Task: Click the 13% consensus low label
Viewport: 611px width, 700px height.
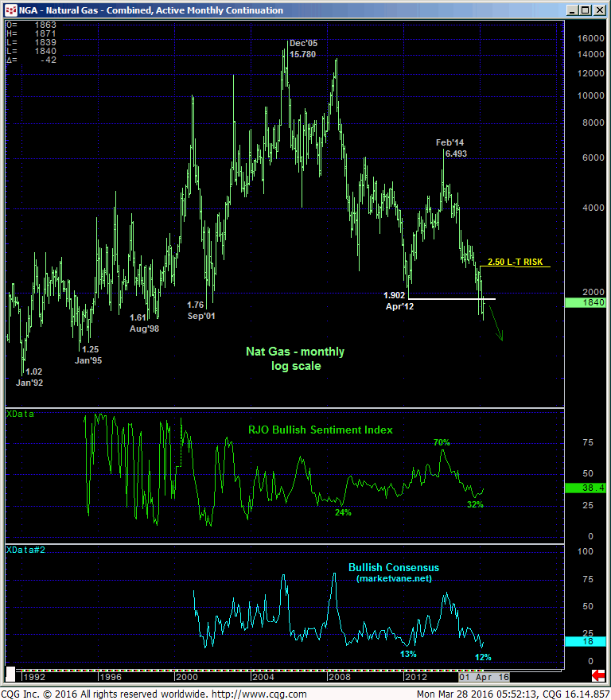Action: coord(408,654)
